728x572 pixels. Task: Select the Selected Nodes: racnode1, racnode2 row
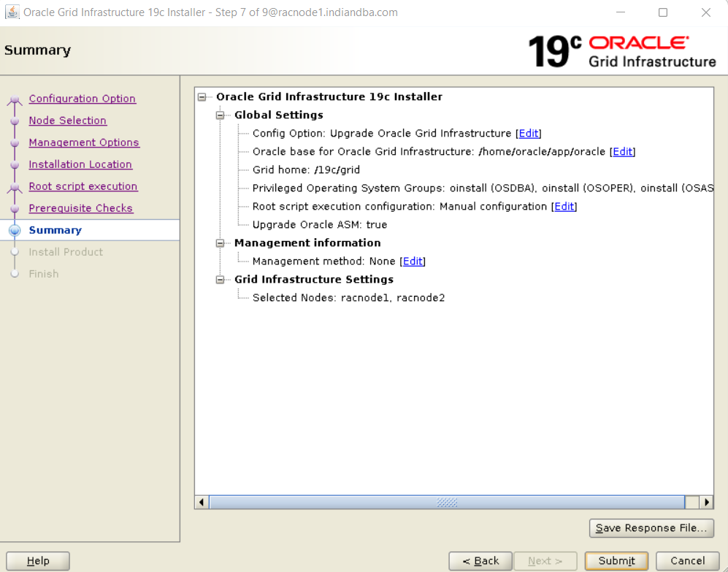point(349,298)
